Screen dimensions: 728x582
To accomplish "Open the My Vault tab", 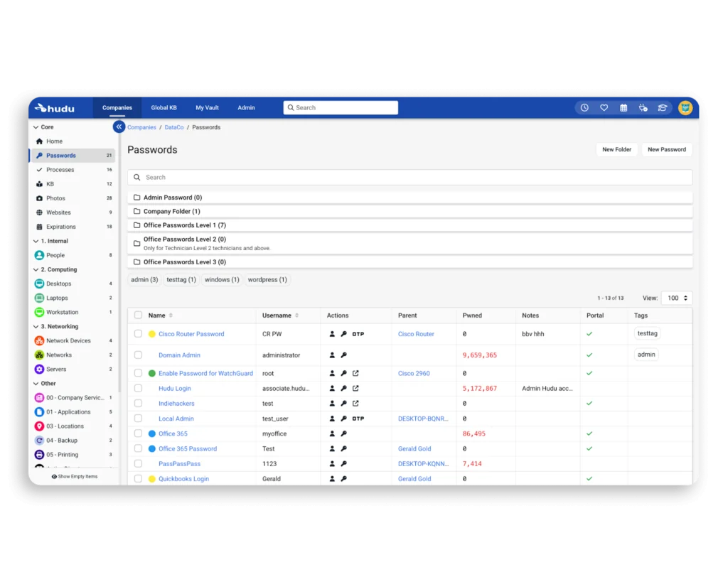I will (x=207, y=108).
